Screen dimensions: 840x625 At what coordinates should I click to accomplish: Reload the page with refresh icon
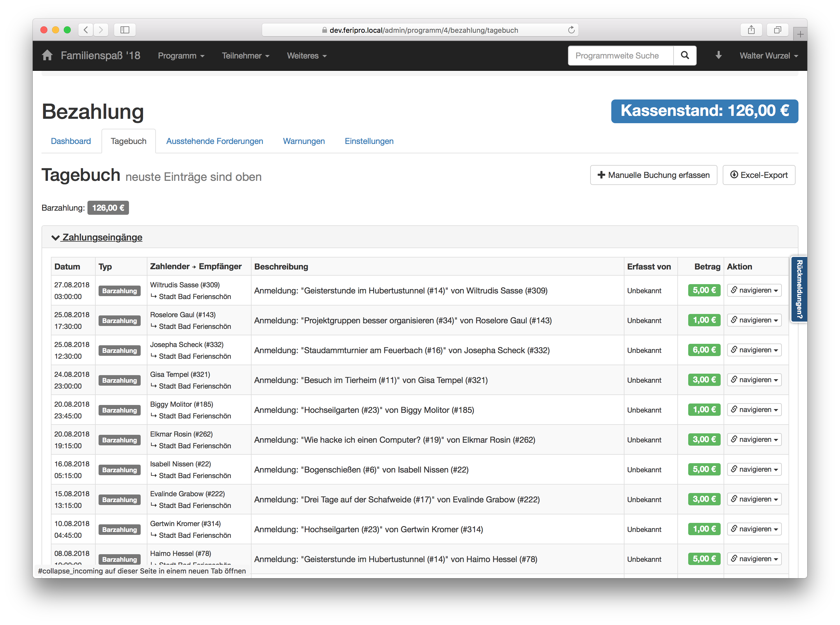tap(571, 30)
